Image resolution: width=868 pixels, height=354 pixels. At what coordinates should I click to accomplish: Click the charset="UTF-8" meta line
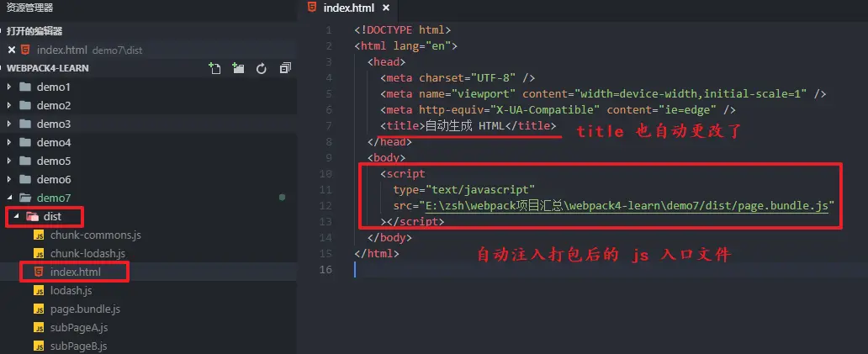coord(458,78)
